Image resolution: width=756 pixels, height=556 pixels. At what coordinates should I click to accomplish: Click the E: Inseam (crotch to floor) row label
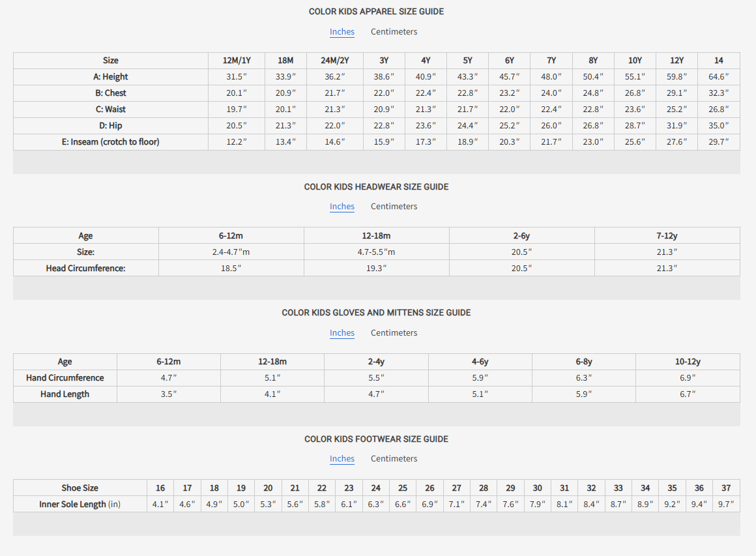pyautogui.click(x=111, y=142)
